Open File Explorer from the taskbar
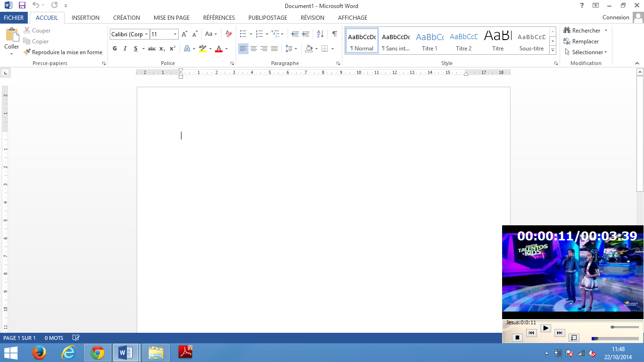This screenshot has width=644, height=362. (156, 353)
